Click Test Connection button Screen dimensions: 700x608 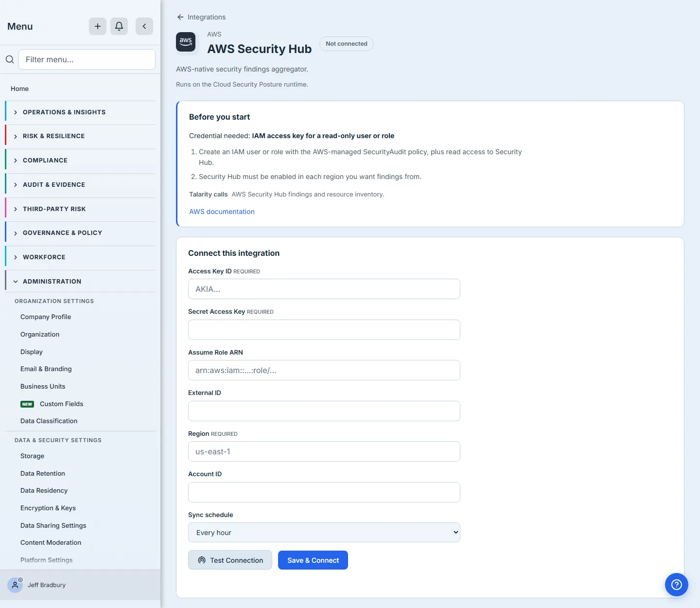coord(230,560)
